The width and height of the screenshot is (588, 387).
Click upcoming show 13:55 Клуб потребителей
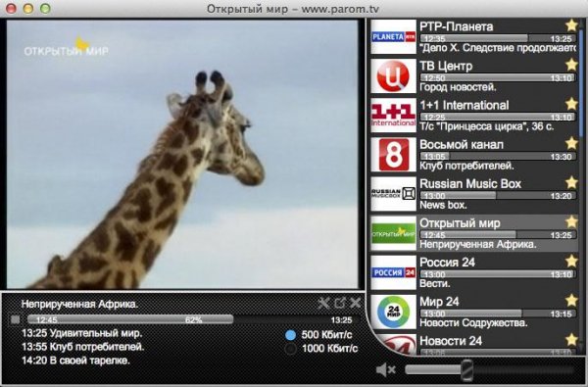83,347
